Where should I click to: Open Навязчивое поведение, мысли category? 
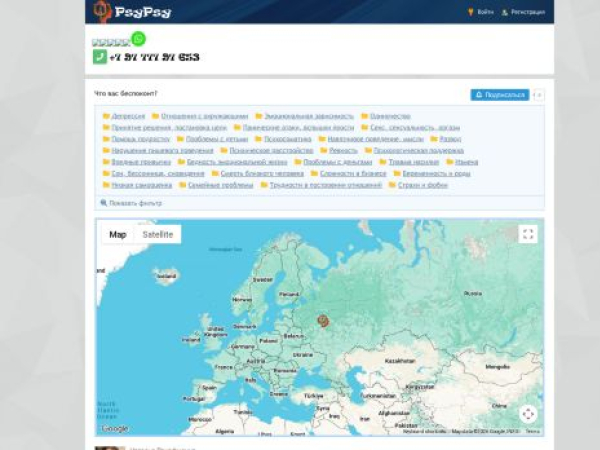[375, 139]
